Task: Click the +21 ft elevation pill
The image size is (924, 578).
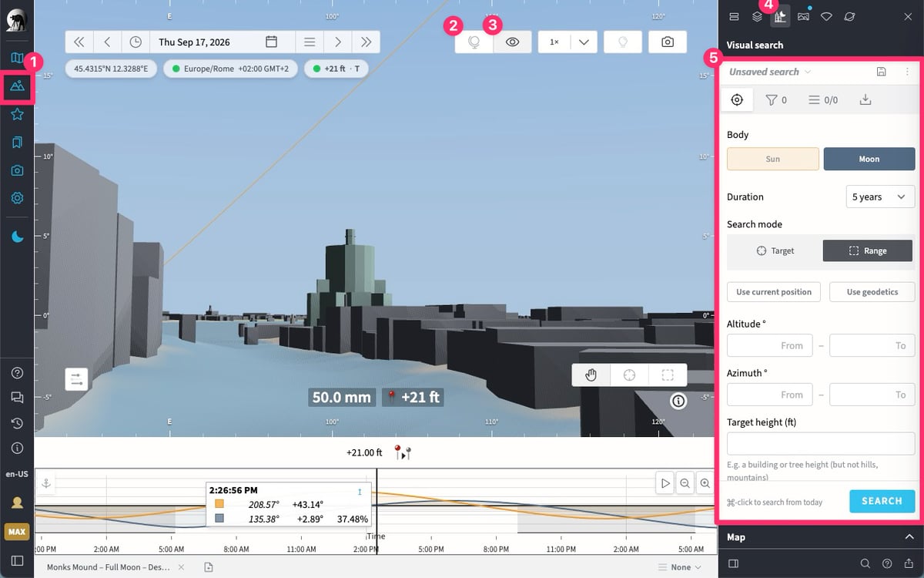Action: [335, 69]
